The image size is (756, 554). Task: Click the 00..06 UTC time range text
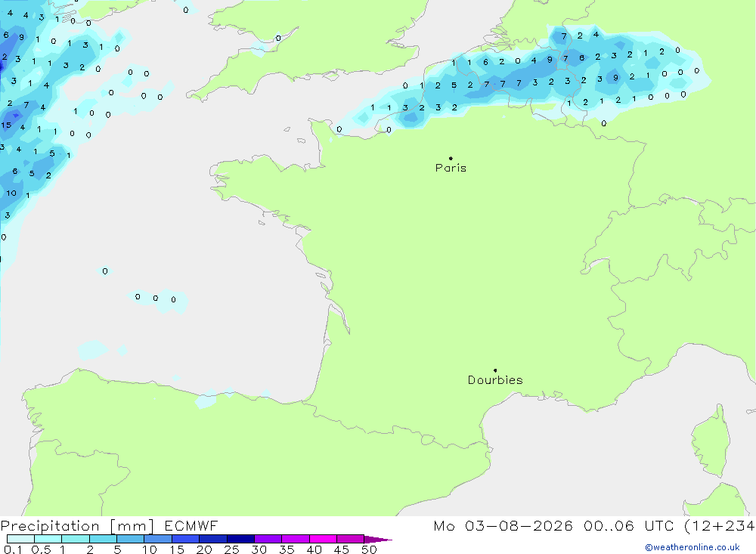point(628,526)
